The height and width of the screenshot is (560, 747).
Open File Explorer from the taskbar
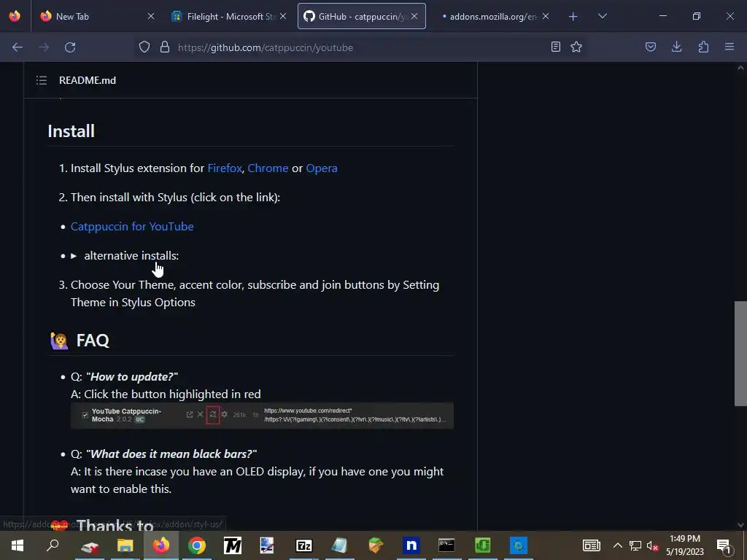tap(125, 545)
